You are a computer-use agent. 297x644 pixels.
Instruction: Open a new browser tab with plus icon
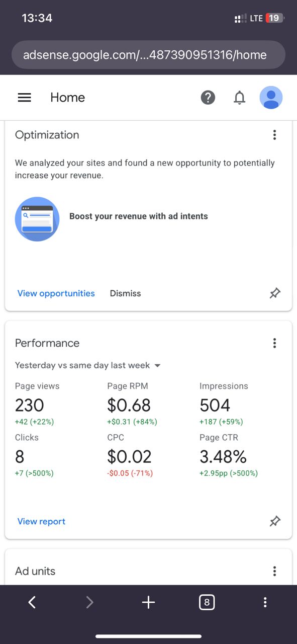point(148,602)
